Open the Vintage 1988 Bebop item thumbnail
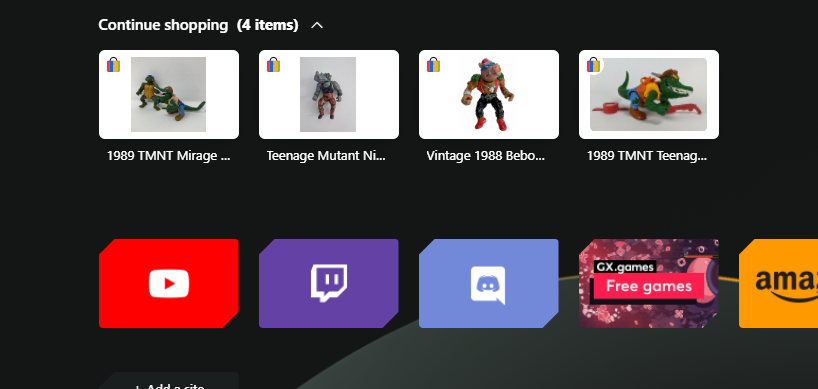This screenshot has height=389, width=818. (x=489, y=94)
